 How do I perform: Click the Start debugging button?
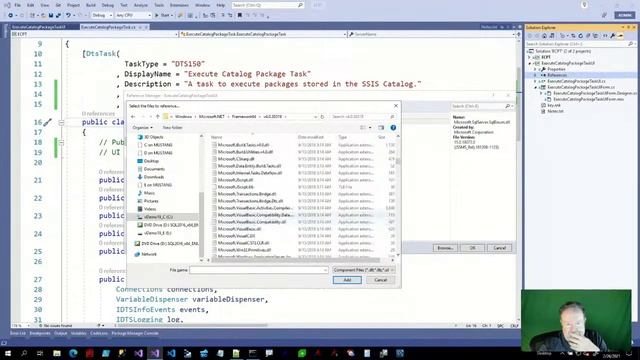[x=162, y=15]
